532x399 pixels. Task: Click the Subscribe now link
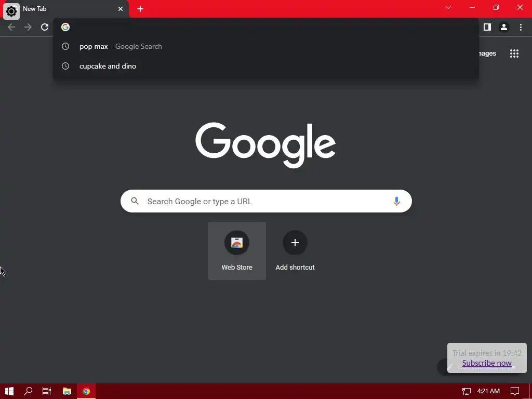[487, 363]
